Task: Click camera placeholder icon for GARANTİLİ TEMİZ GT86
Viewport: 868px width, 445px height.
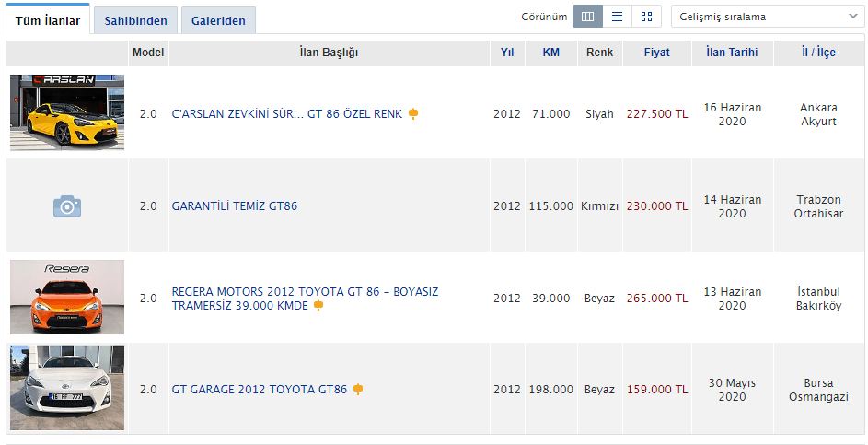Action: click(x=67, y=206)
